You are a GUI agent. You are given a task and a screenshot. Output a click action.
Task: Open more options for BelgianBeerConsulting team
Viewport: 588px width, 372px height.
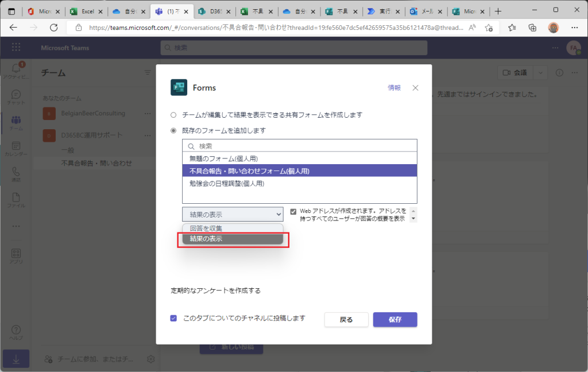[148, 113]
